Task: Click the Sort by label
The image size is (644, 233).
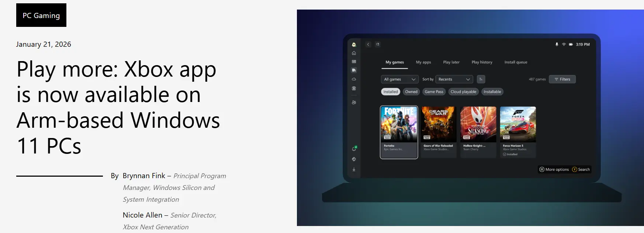Action: point(428,79)
